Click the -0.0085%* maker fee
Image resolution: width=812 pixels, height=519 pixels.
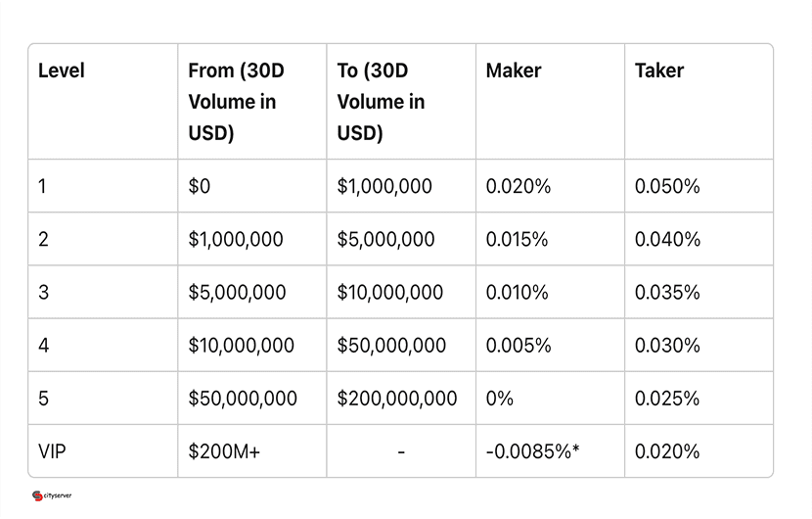tap(532, 451)
